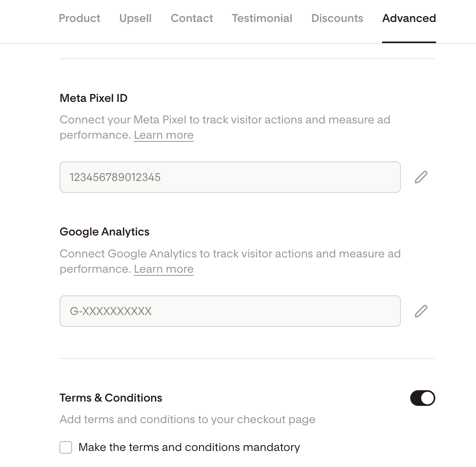
Task: Open Learn more link for Google Analytics
Action: (164, 269)
